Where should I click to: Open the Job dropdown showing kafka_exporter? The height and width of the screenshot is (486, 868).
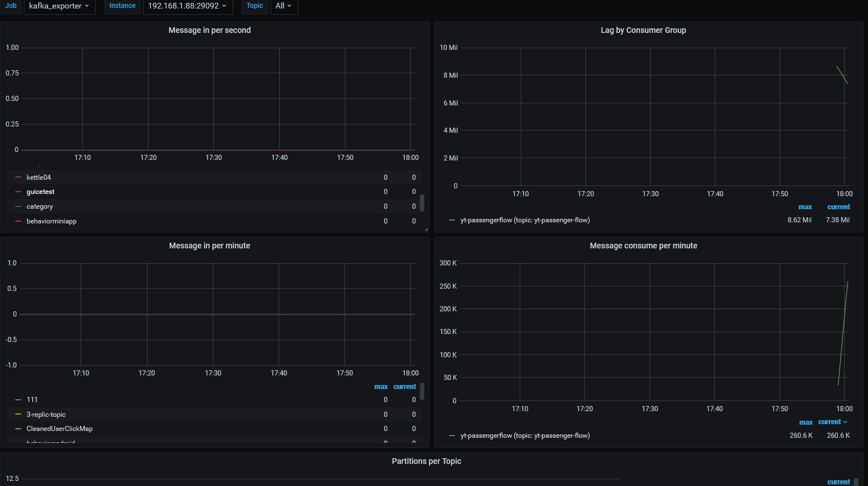click(60, 6)
